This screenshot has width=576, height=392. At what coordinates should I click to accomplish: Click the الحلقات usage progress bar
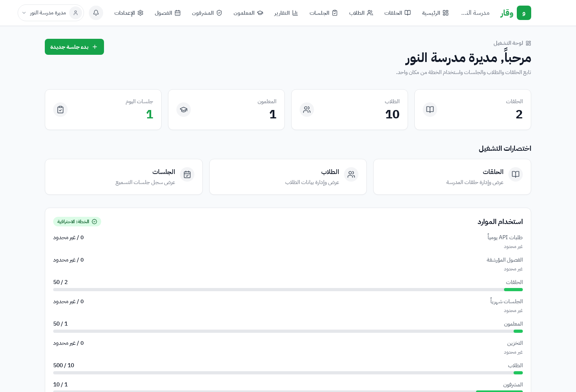pos(288,290)
